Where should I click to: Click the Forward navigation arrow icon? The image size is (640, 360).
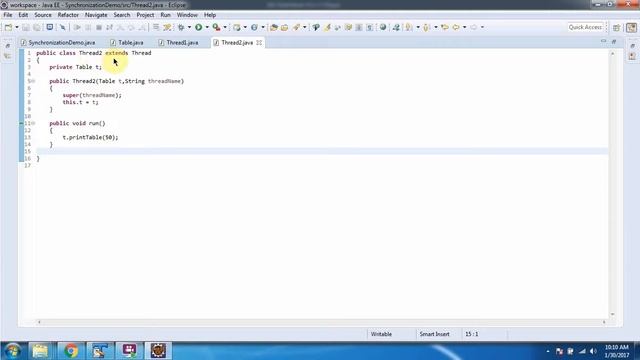point(473,27)
